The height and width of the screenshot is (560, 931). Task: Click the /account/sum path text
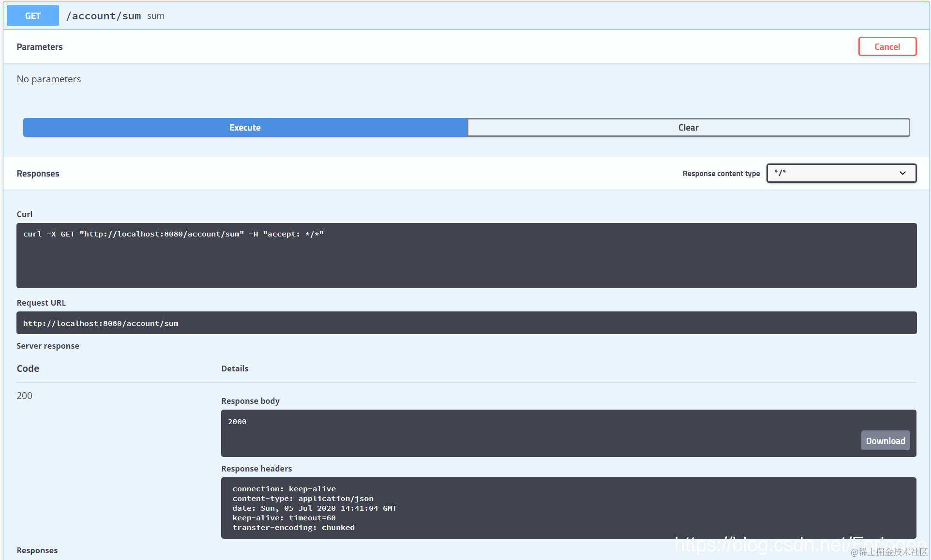point(104,16)
